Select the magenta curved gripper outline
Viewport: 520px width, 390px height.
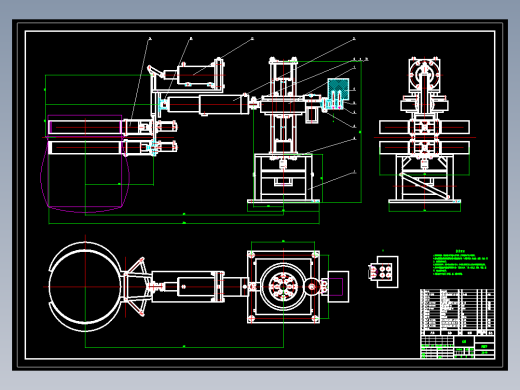[85, 163]
